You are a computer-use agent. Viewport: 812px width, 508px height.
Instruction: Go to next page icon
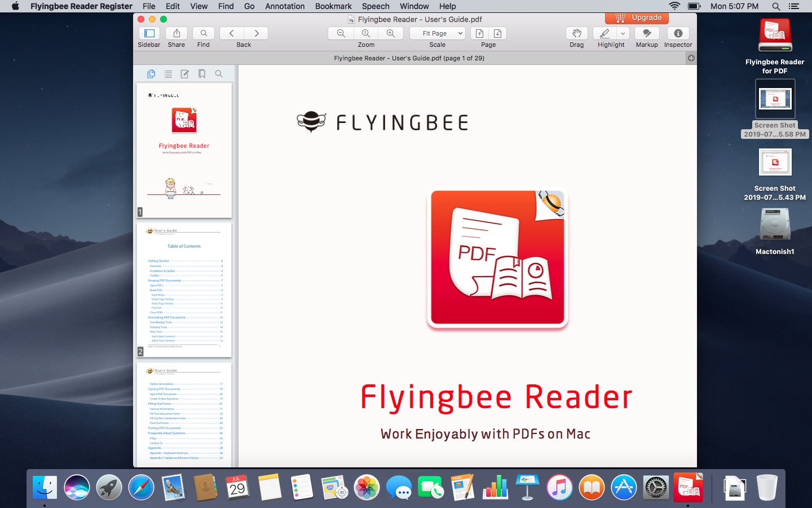click(497, 33)
